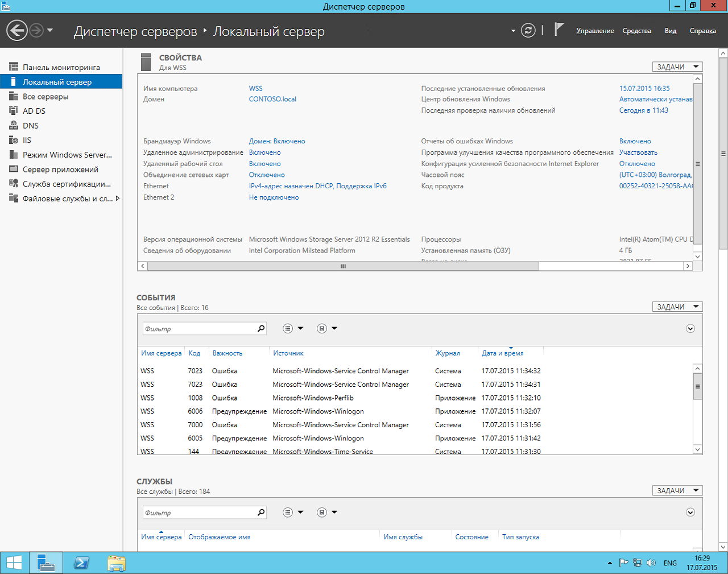
Task: Open the notifications flag
Action: pyautogui.click(x=559, y=30)
